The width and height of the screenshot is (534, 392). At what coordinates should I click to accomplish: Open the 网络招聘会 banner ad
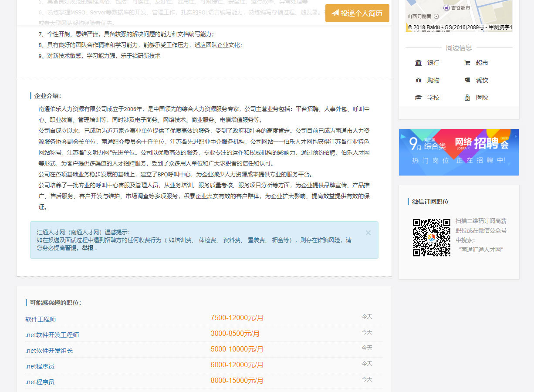coord(459,152)
